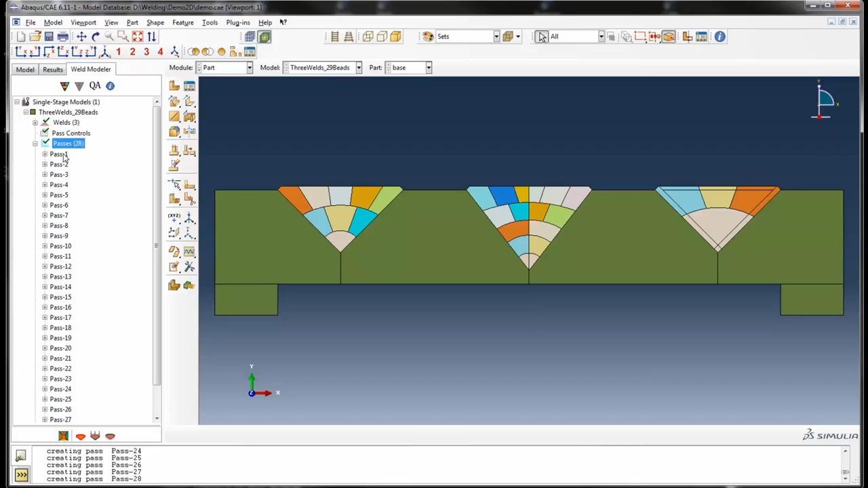Select the Passes (28) tree item
The width and height of the screenshot is (868, 488).
pyautogui.click(x=68, y=143)
